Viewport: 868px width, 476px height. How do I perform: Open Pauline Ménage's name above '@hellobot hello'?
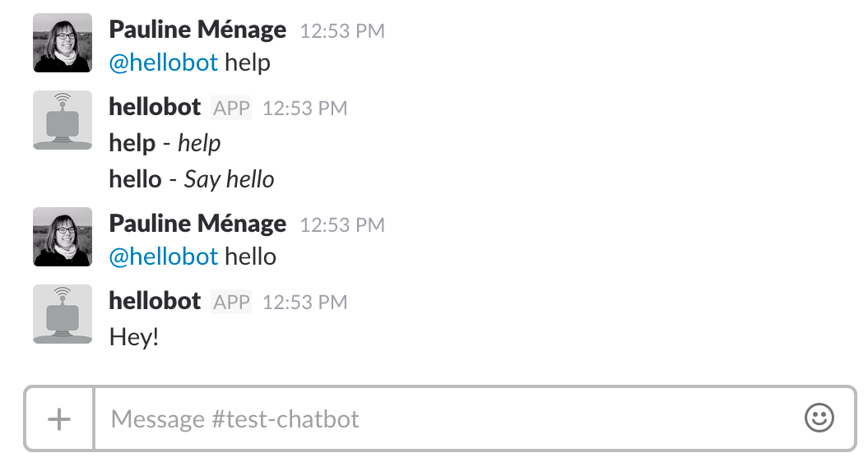pos(197,224)
